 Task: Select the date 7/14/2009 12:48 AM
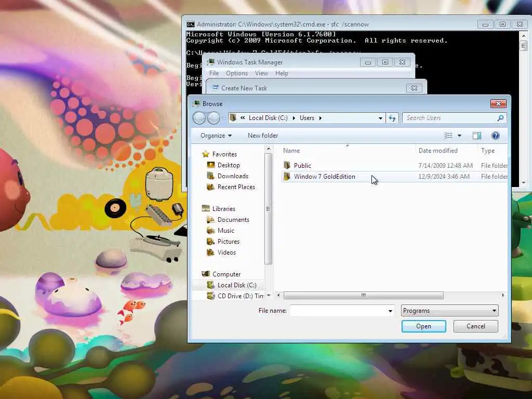(445, 166)
